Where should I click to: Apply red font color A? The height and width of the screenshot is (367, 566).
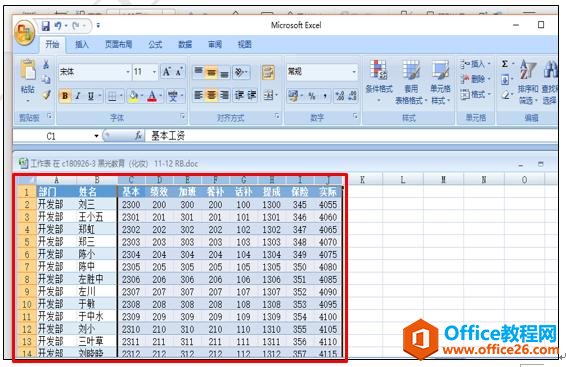(x=152, y=96)
